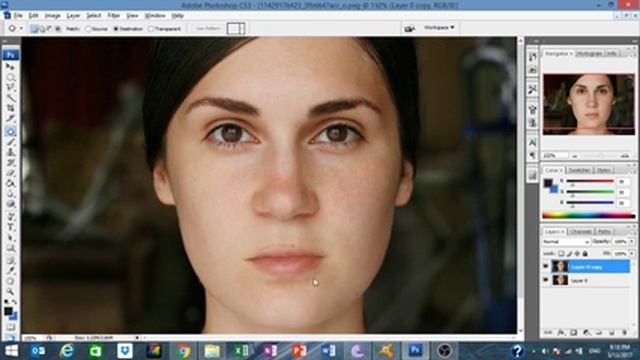Viewport: 640px width, 360px height.
Task: Select the Crop tool
Action: point(10,108)
